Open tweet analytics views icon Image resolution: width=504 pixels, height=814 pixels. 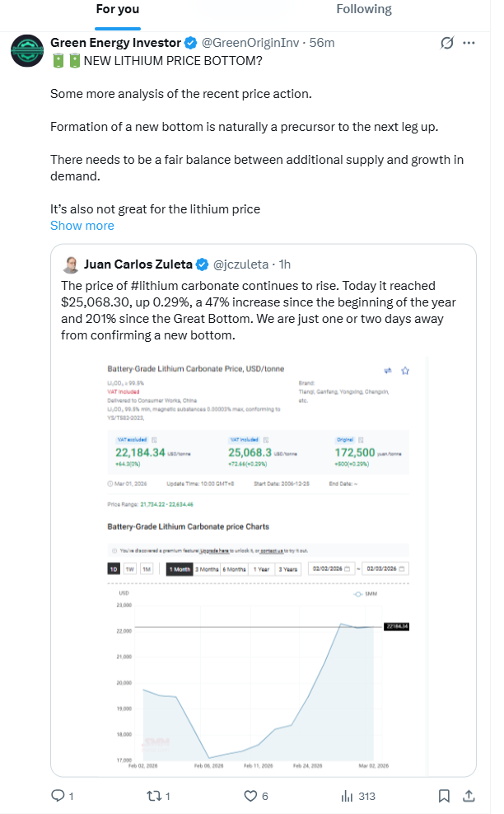(x=347, y=796)
